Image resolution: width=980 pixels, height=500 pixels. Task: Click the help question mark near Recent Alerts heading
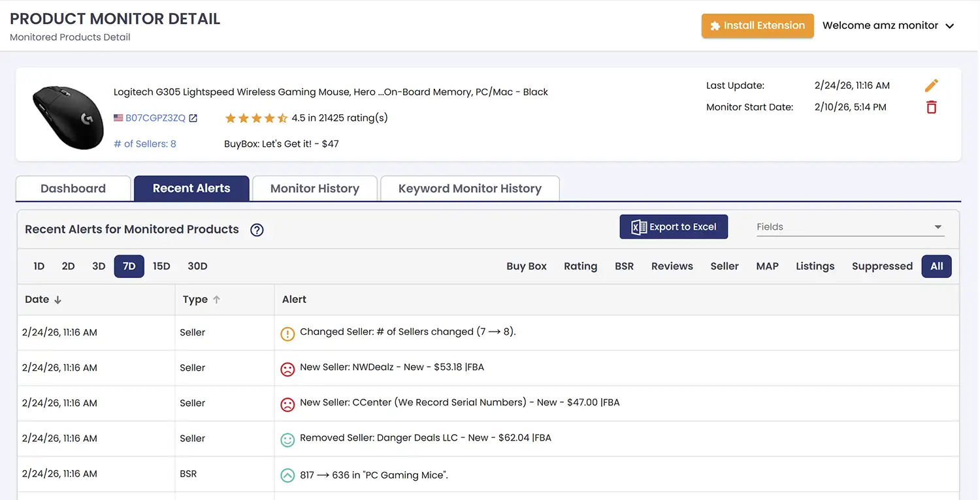256,230
